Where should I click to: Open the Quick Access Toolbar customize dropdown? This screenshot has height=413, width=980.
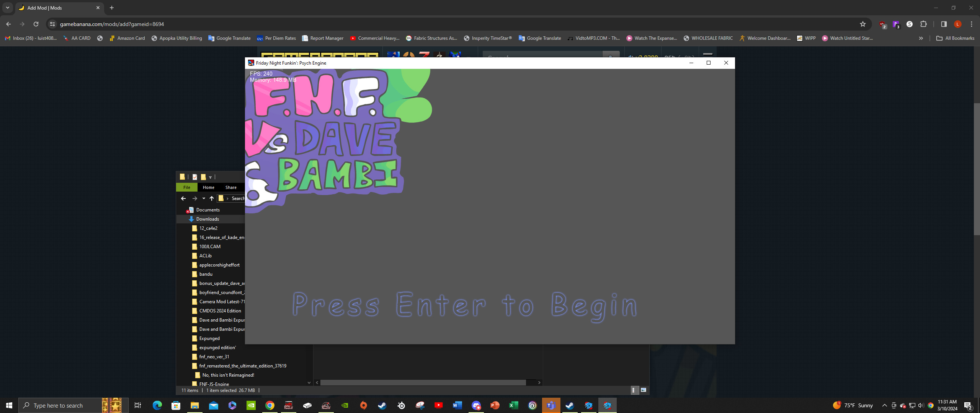(x=210, y=177)
